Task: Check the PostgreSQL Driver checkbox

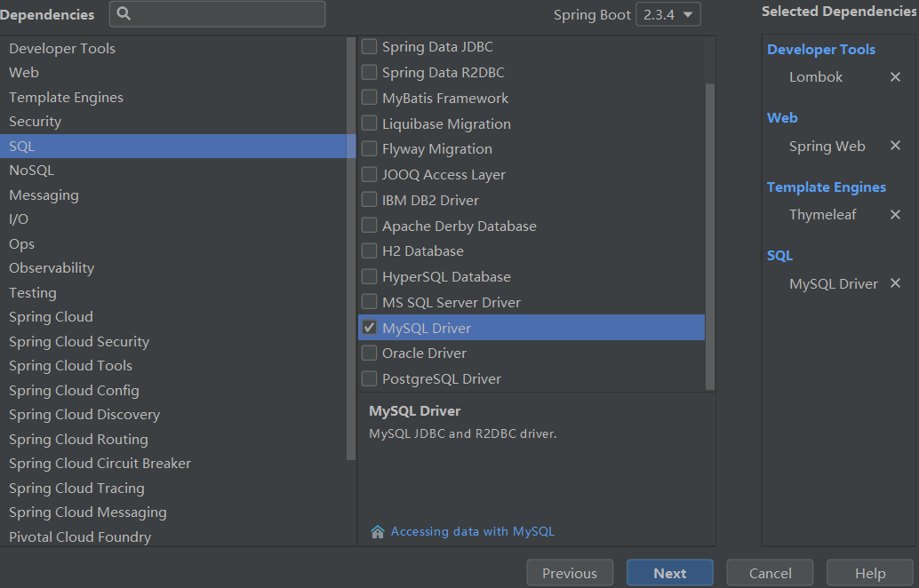Action: 369,378
